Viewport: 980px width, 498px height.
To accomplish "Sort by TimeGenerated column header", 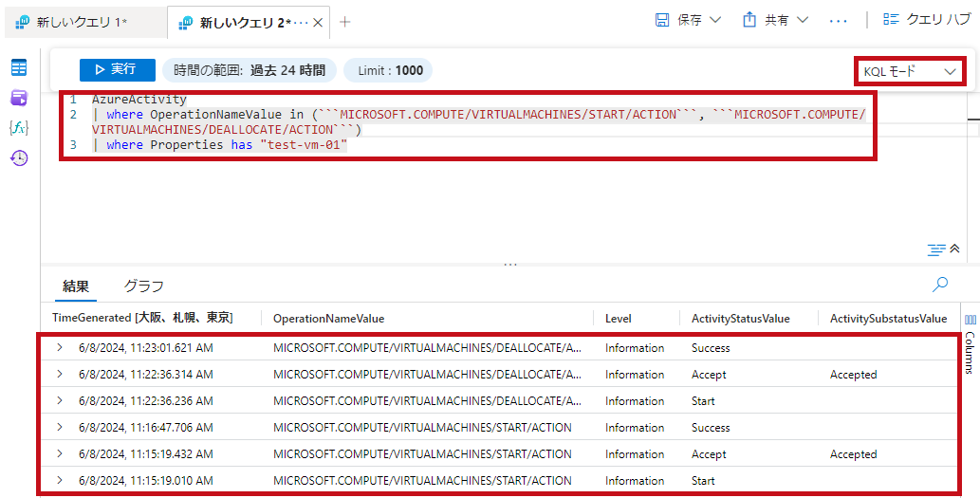I will pos(142,319).
